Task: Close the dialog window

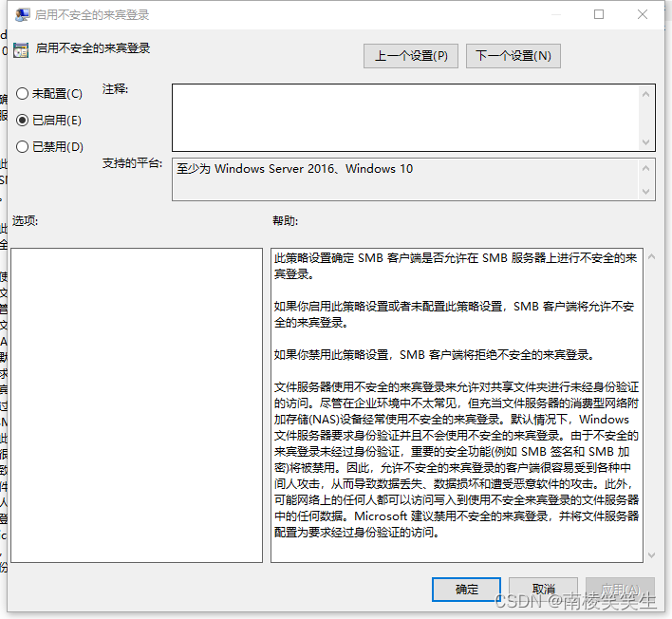Action: pos(643,14)
